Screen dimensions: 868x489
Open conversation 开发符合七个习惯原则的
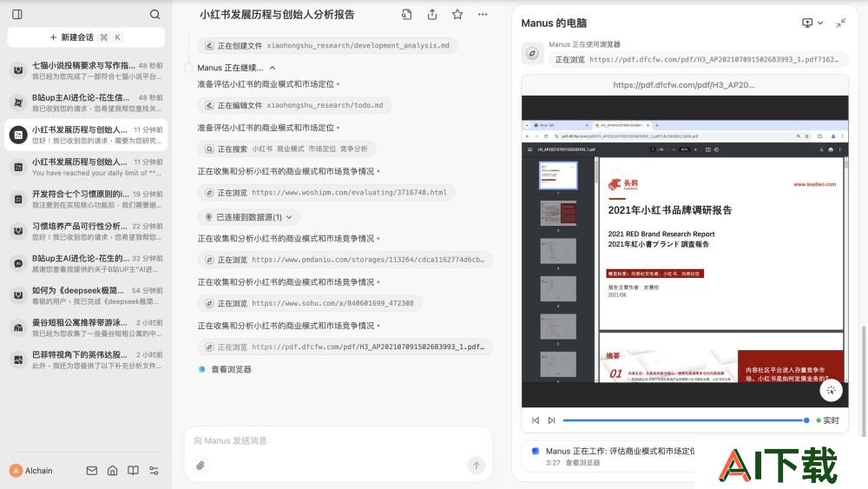coord(86,199)
